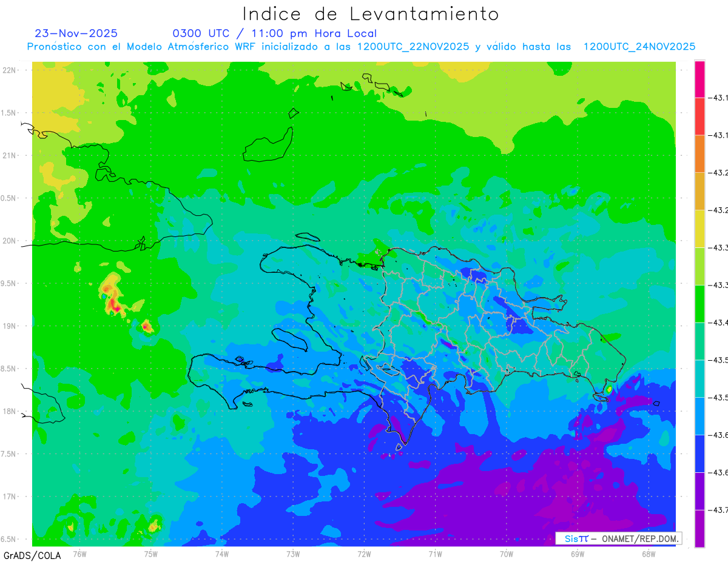Click the '-43.7' color bar value
Viewport: 728px width, 562px height.
[x=718, y=510]
